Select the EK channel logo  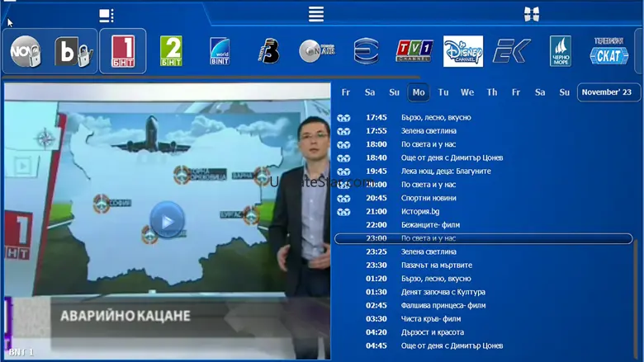[x=512, y=51]
